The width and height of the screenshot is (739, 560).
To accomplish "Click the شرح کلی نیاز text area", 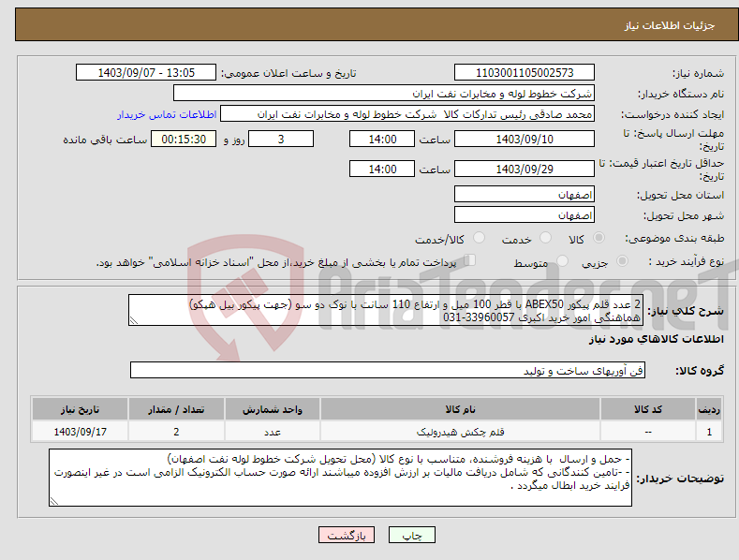I will pos(386,310).
